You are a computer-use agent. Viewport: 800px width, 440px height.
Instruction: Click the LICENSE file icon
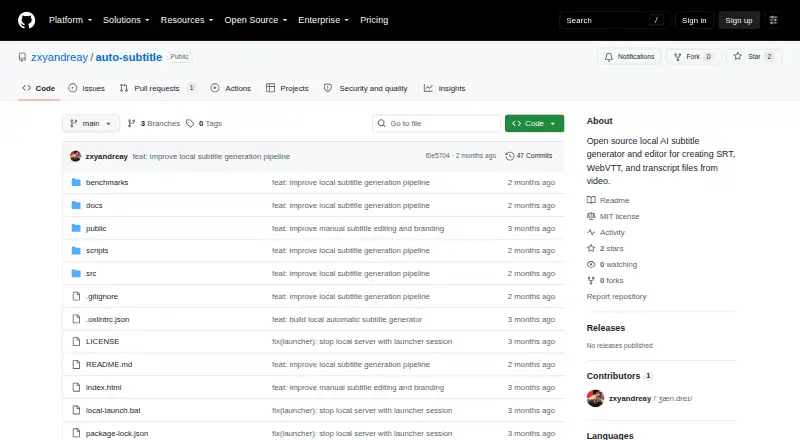pyautogui.click(x=76, y=341)
